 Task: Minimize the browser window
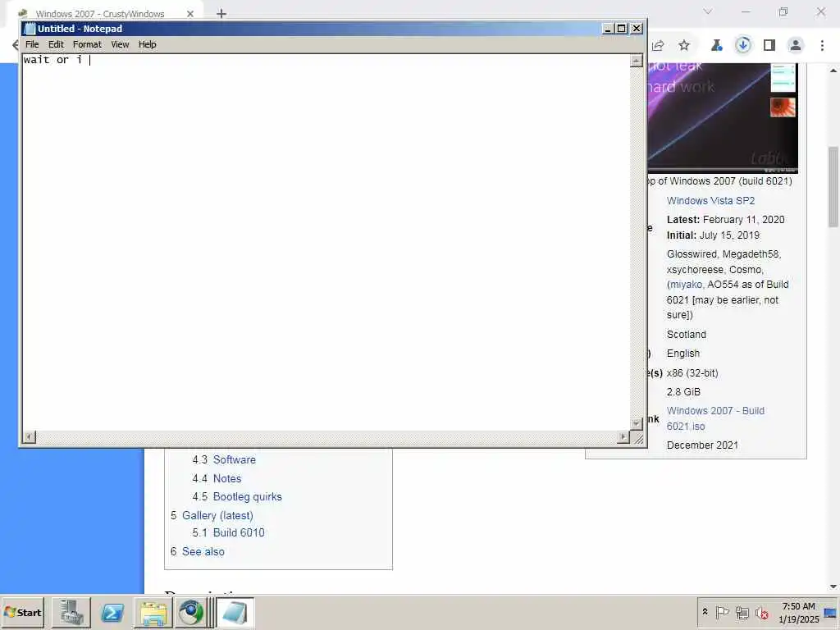(746, 11)
